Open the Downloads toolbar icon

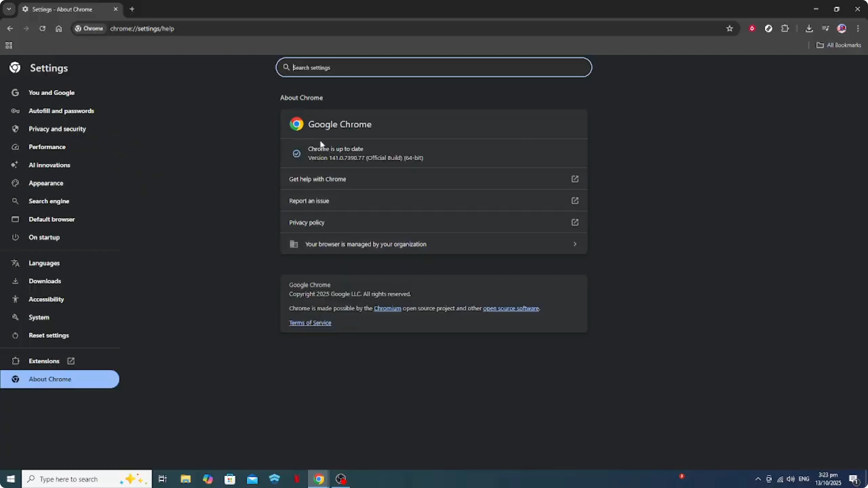click(809, 29)
